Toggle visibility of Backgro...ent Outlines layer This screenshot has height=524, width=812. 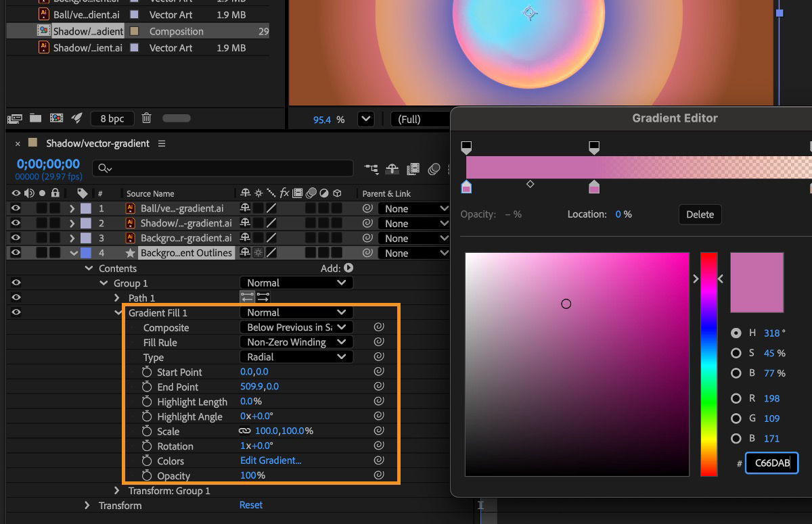pyautogui.click(x=16, y=253)
